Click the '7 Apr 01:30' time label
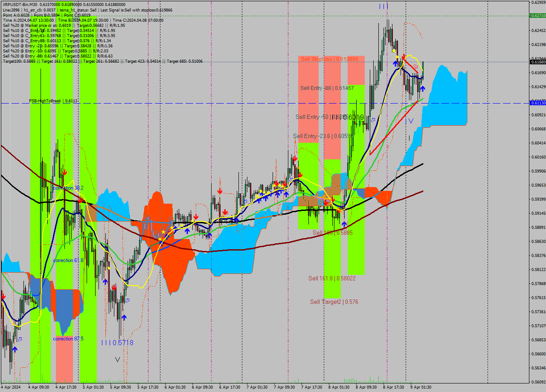Image resolution: width=546 pixels, height=392 pixels. (x=257, y=387)
